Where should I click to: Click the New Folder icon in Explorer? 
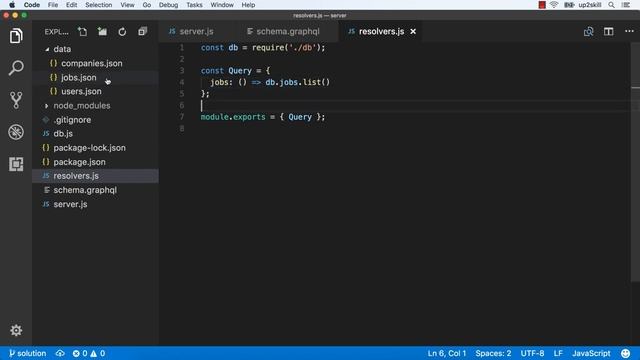tap(102, 32)
